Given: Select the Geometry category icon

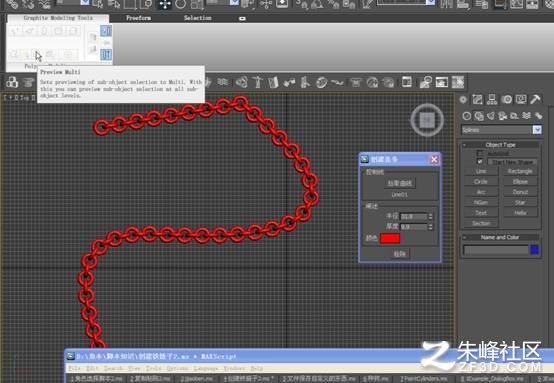Looking at the screenshot, I should coord(467,116).
